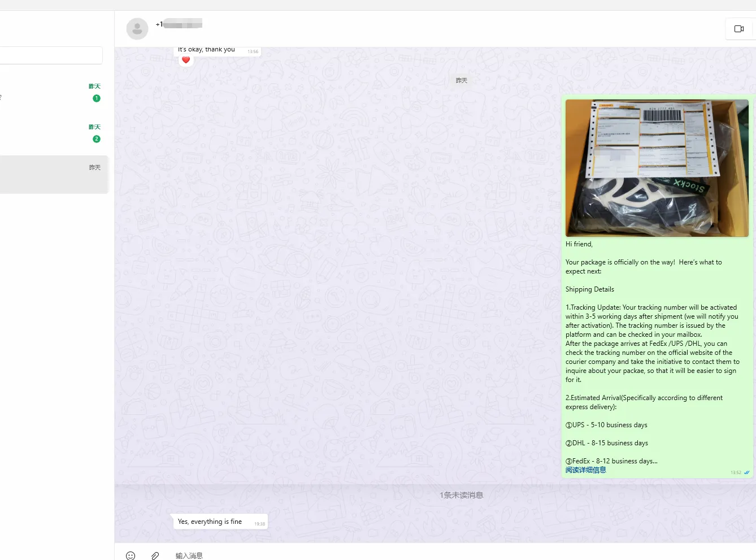Click the blue double-check read receipt
The width and height of the screenshot is (756, 560).
tap(746, 472)
